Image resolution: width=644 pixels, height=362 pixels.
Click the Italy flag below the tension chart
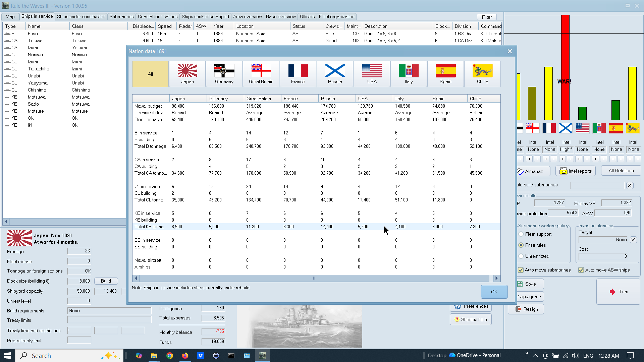pos(599,128)
